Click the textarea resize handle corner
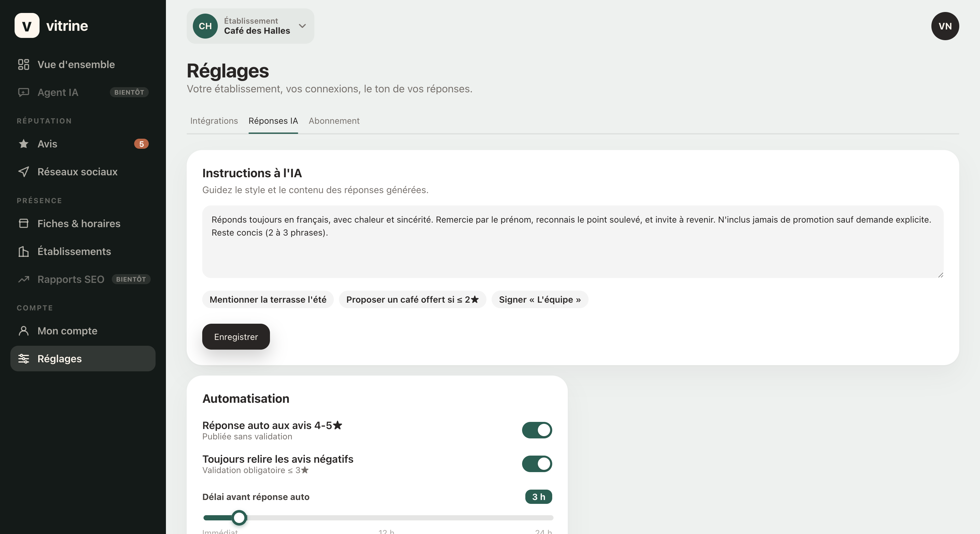The image size is (980, 534). pyautogui.click(x=940, y=274)
